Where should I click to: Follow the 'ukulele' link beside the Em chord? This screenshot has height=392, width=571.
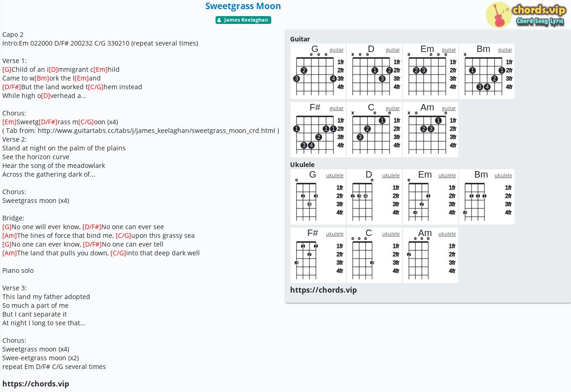click(447, 175)
